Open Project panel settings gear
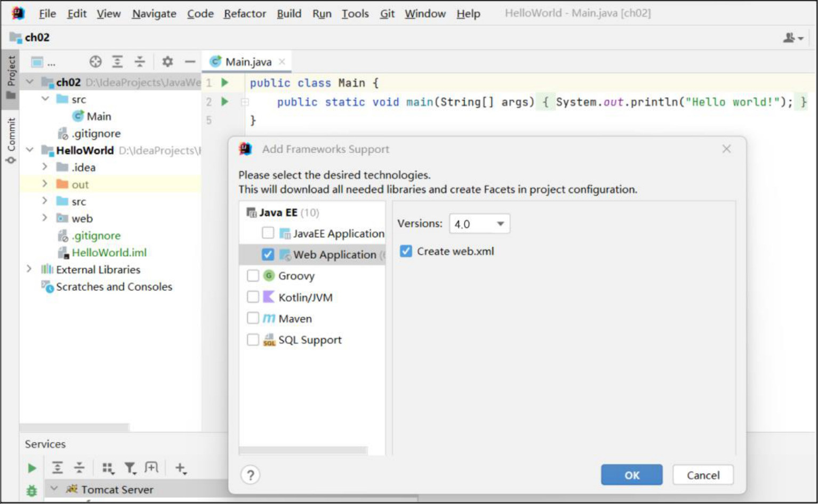The width and height of the screenshot is (818, 504). [x=167, y=62]
